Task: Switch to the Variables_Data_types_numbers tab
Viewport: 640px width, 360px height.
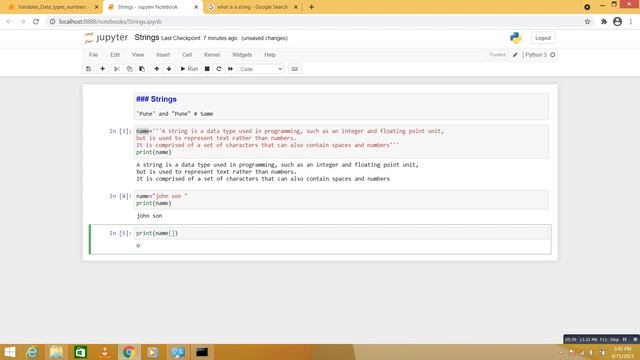Action: 52,7
